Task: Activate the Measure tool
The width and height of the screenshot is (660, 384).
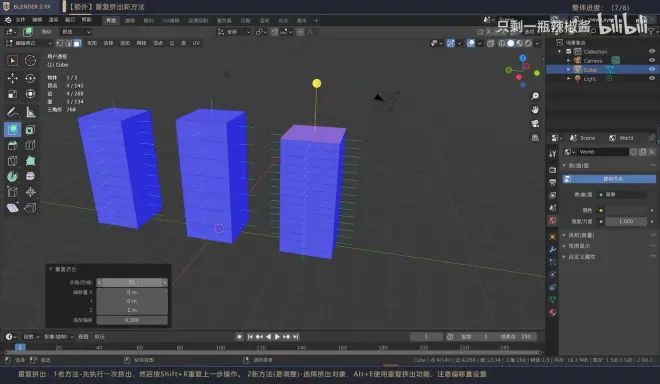Action: point(30,112)
